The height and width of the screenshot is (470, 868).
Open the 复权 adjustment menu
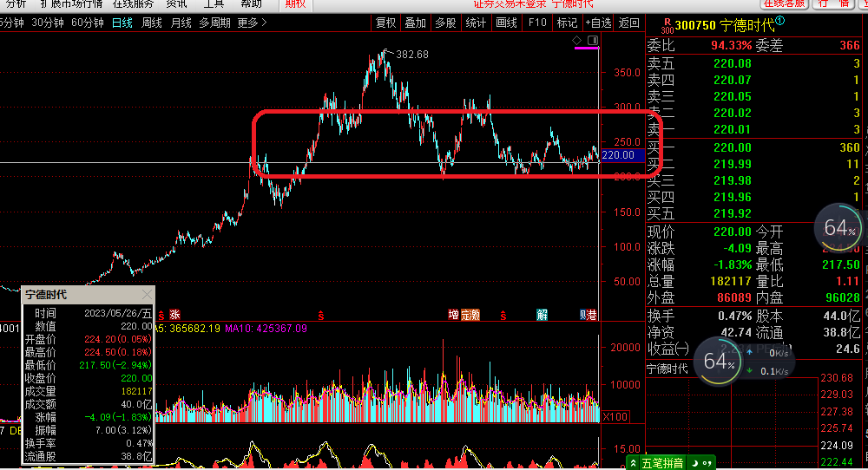[x=385, y=23]
